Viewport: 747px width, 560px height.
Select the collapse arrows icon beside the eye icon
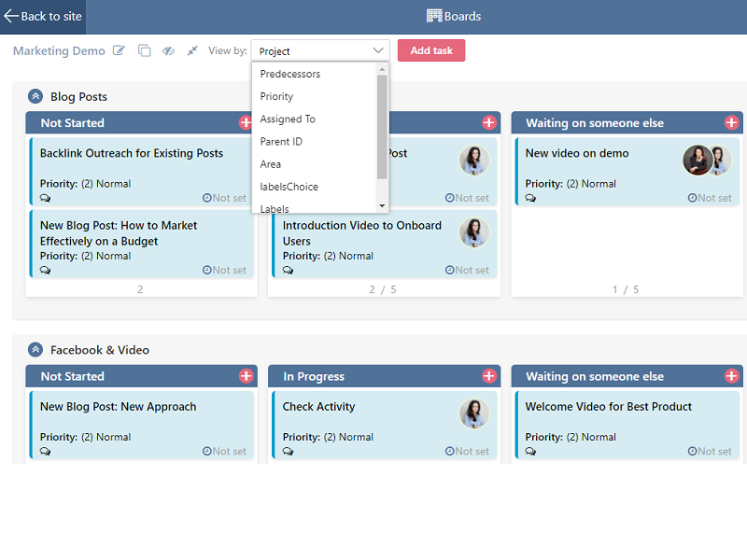191,50
